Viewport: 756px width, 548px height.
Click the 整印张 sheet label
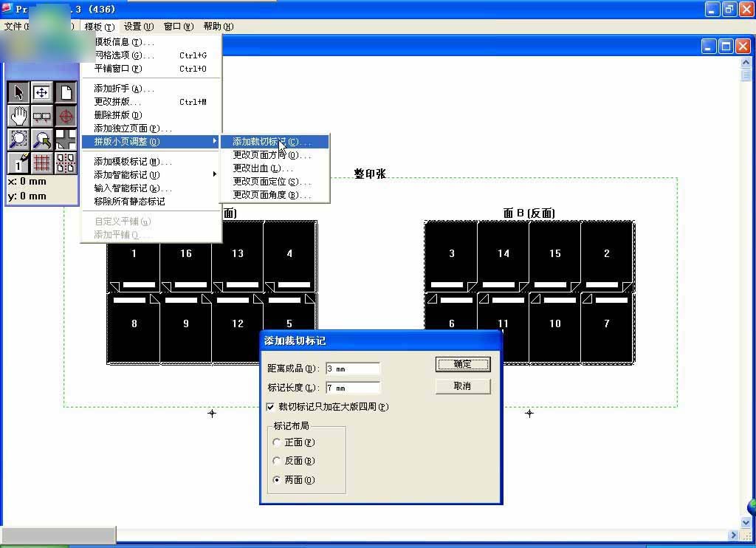click(x=370, y=174)
